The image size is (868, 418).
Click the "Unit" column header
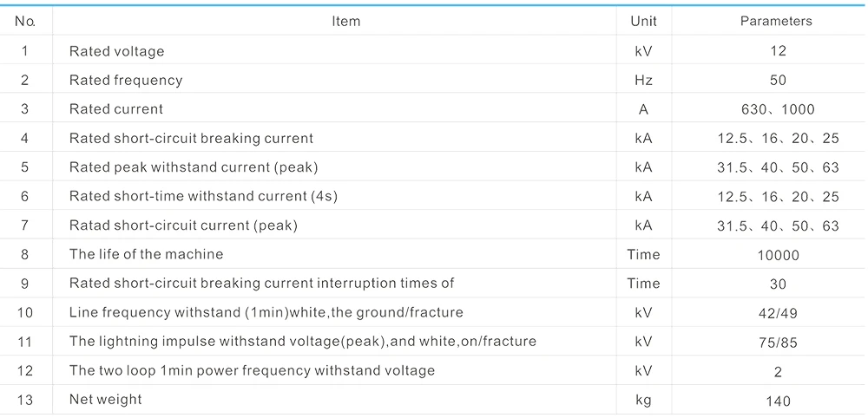pos(643,21)
